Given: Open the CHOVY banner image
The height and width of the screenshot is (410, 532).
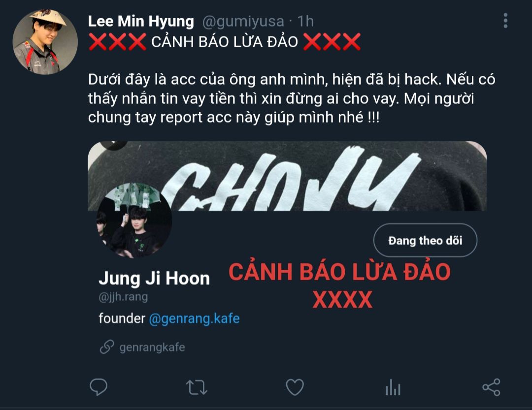Looking at the screenshot, I should tap(287, 176).
